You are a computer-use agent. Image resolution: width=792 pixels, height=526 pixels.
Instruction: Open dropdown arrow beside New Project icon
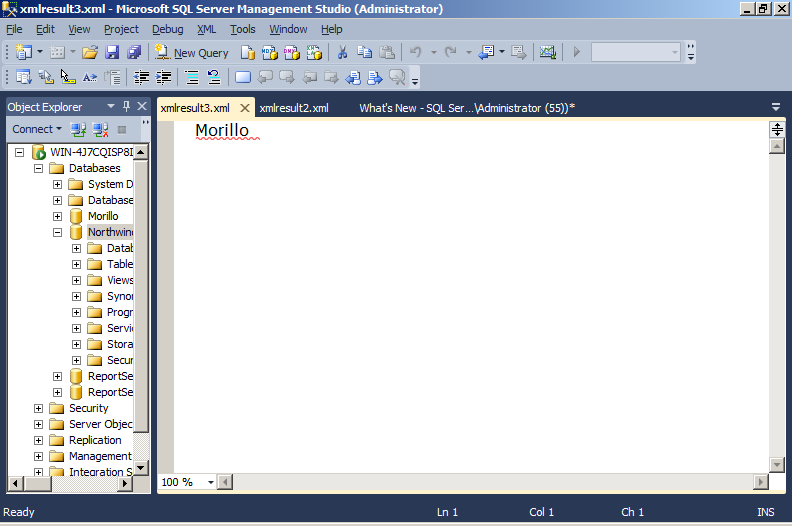coord(40,52)
